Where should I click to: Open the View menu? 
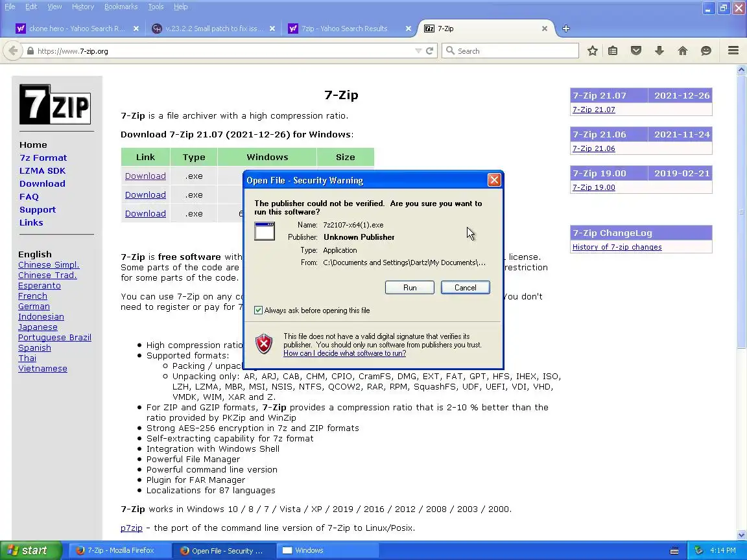tap(54, 6)
